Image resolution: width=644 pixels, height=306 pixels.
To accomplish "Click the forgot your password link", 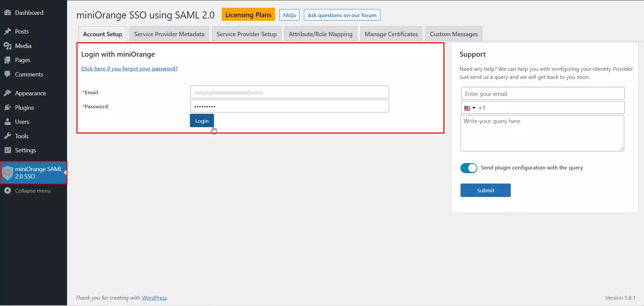I will pos(129,68).
